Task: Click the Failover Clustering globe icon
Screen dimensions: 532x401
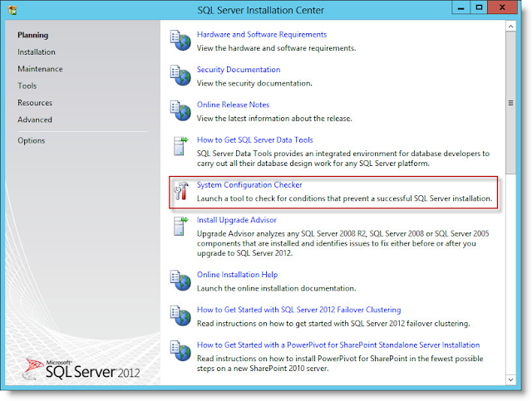Action: pos(180,315)
